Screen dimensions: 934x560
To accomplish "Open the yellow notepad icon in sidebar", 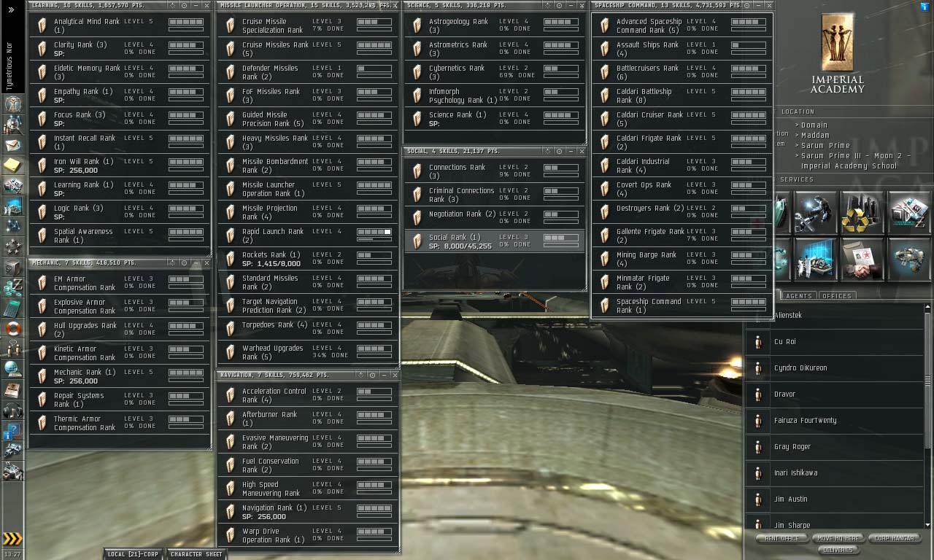I will coord(13,166).
